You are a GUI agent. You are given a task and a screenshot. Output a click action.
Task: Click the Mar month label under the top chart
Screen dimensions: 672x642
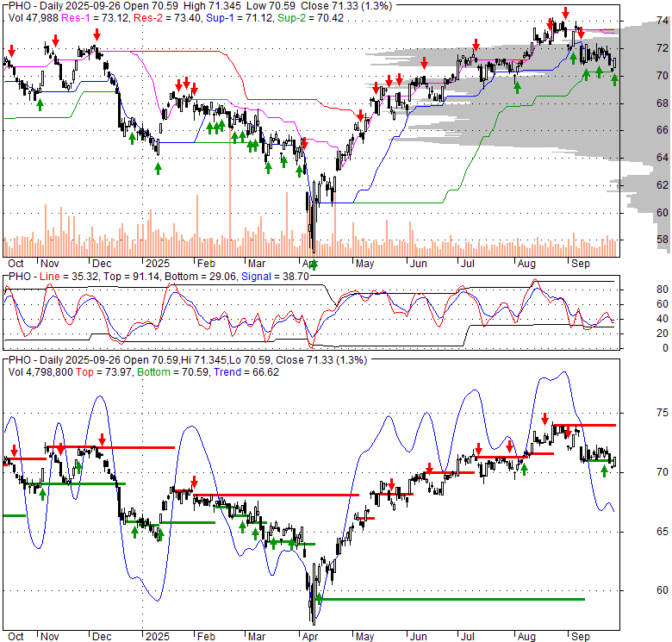point(256,263)
